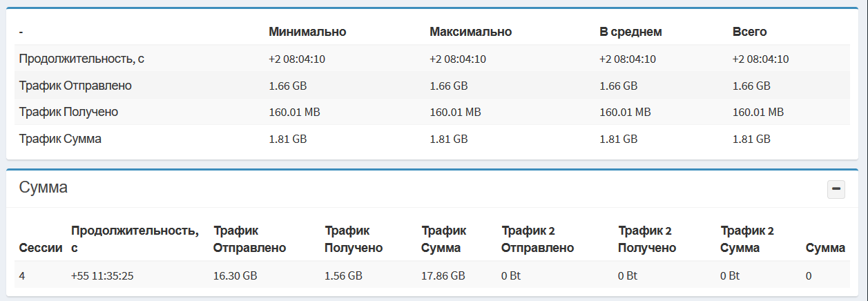Click the 160.01 MB value under Всего
The image size is (868, 301).
[x=758, y=112]
